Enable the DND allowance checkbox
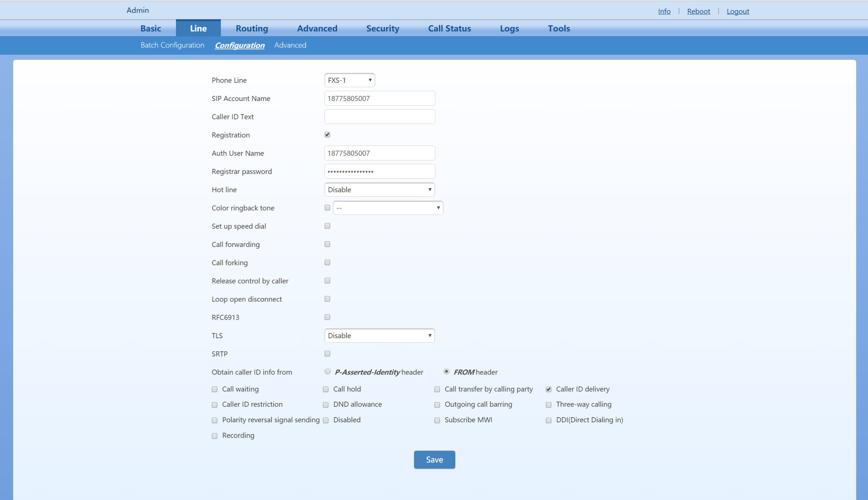 coord(325,405)
